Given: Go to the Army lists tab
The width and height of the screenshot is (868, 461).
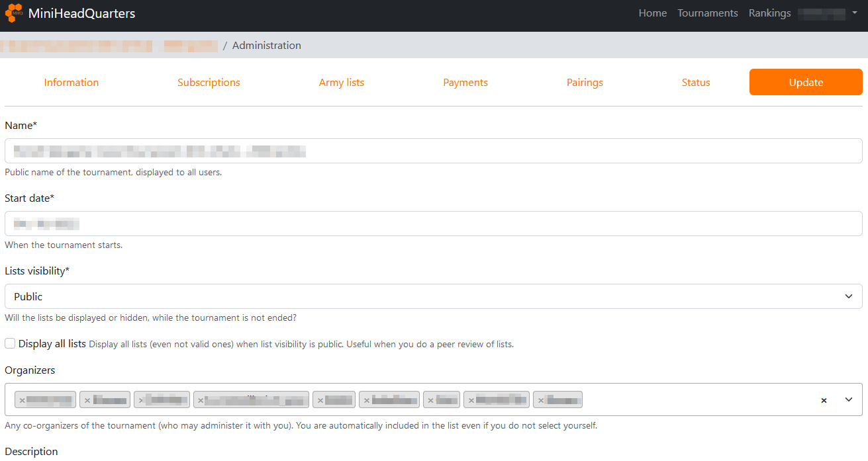Looking at the screenshot, I should pyautogui.click(x=342, y=83).
